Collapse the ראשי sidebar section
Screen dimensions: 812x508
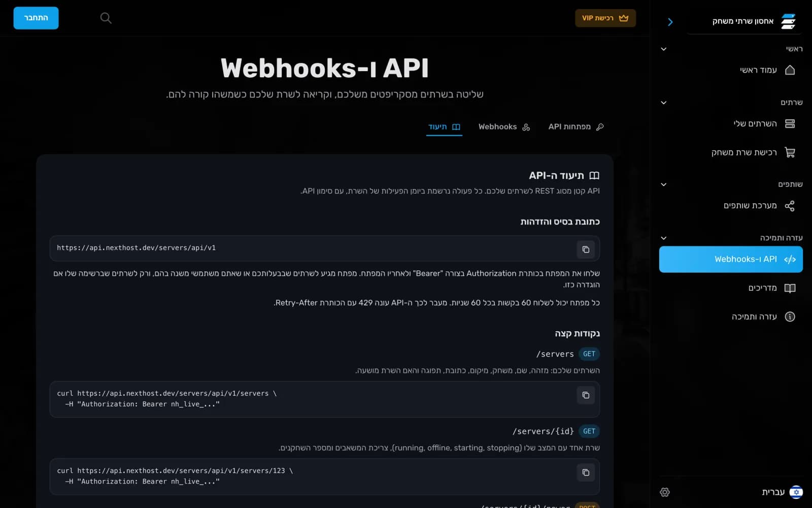[x=663, y=49]
